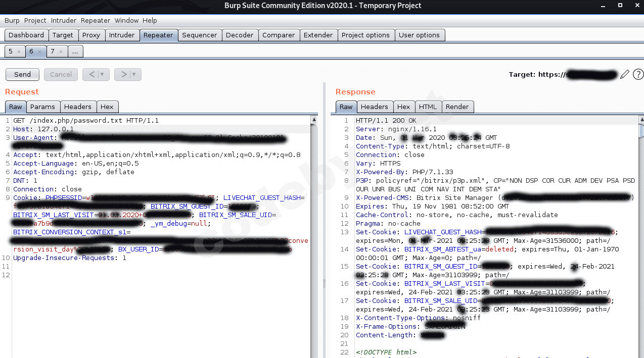Close Repeater tab 6 with its x
644x358 pixels.
[40, 52]
